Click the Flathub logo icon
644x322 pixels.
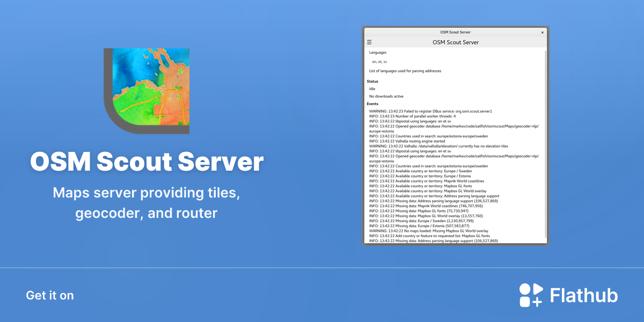pyautogui.click(x=531, y=295)
